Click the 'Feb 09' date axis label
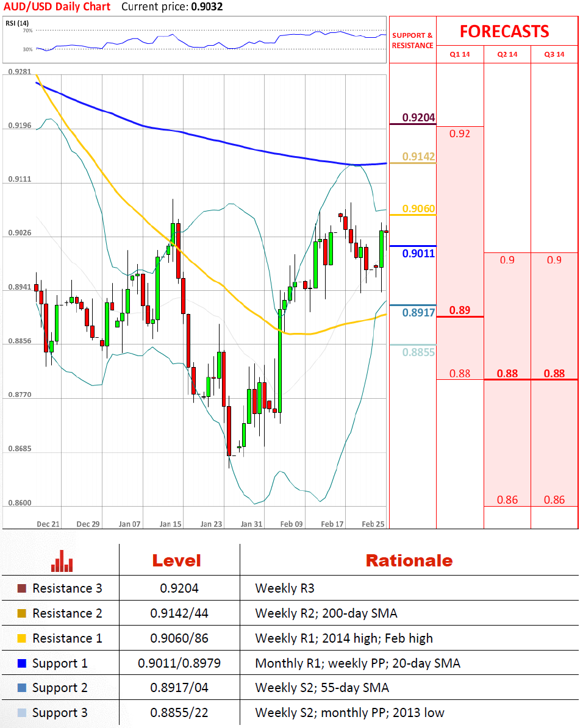 (x=291, y=524)
